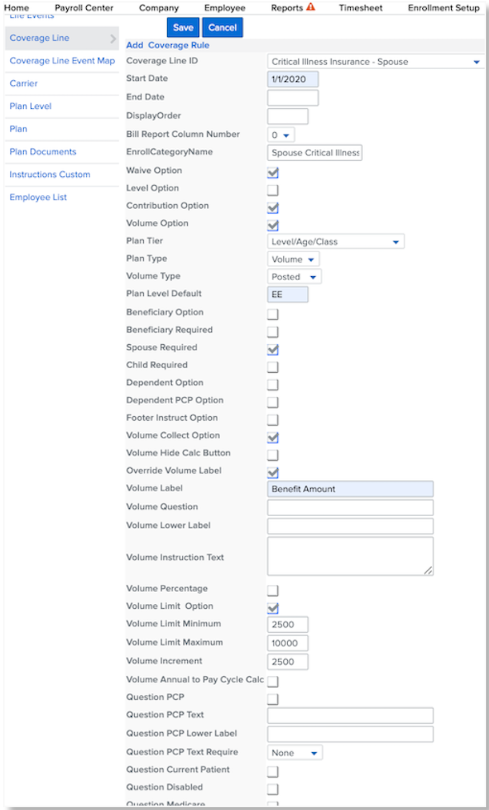Click the Volume Limit Minimum field
This screenshot has height=810, width=489.
click(288, 625)
